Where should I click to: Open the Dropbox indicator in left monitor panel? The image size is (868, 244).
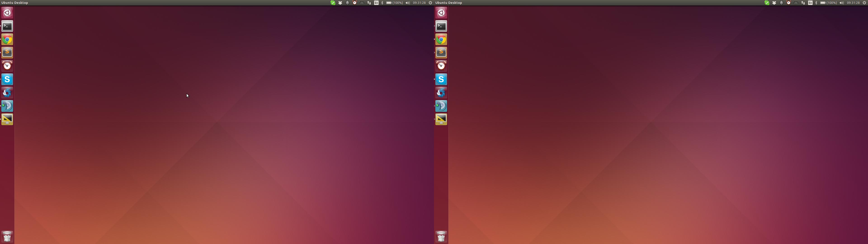pyautogui.click(x=340, y=3)
